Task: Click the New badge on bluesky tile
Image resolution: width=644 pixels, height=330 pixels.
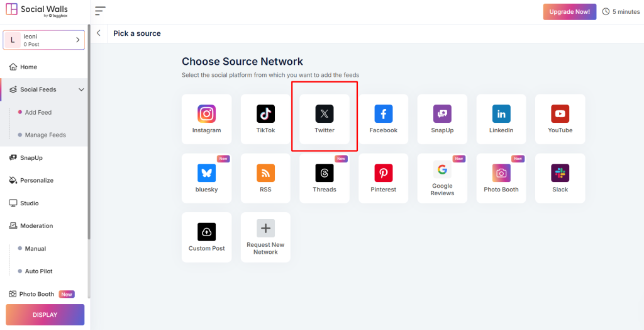Action: [223, 159]
